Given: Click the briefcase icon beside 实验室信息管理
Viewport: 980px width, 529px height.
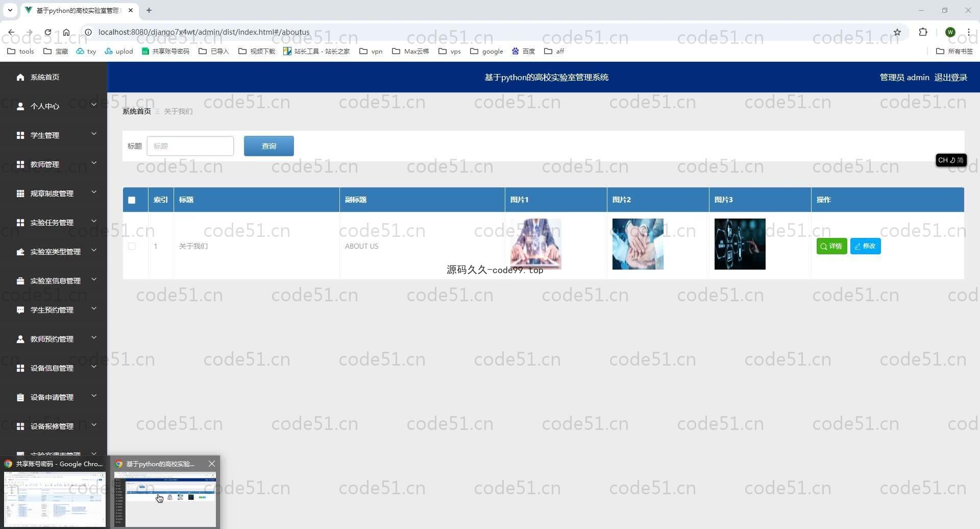Looking at the screenshot, I should point(20,281).
